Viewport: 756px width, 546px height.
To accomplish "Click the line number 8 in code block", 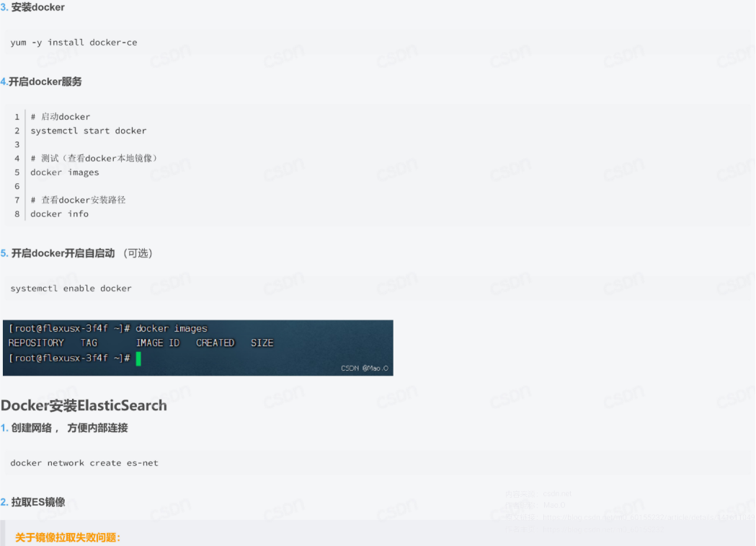I will point(17,213).
